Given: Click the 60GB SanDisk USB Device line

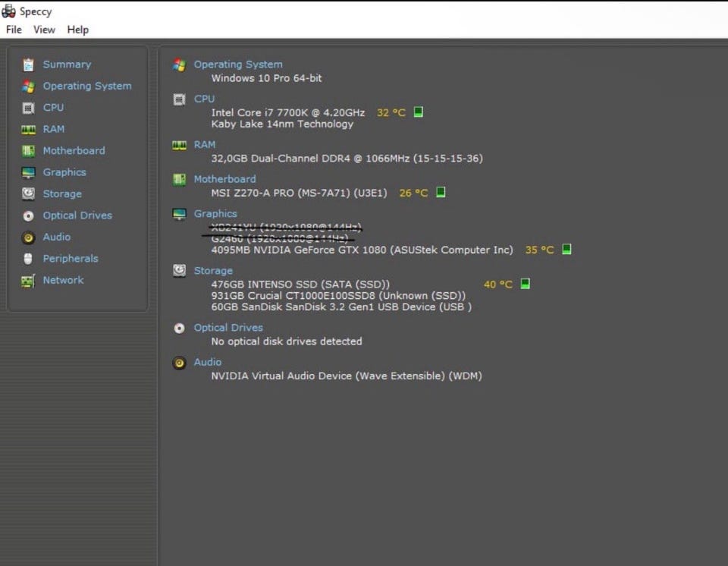Looking at the screenshot, I should point(341,307).
